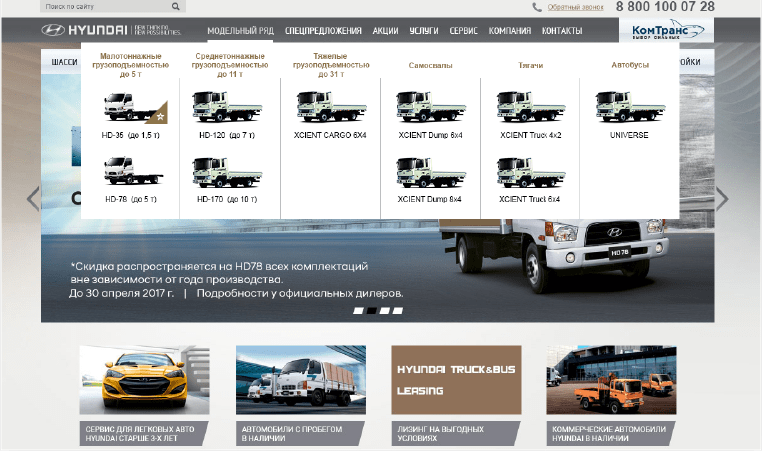This screenshot has width=762, height=451.
Task: Expand the Услуги navigation menu
Action: point(423,31)
